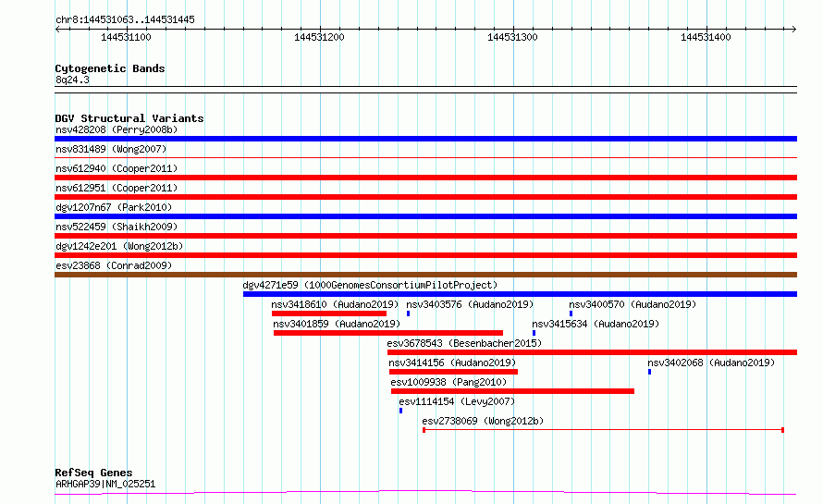Select blue bar under dgv1207n67
The width and height of the screenshot is (823, 504).
pyautogui.click(x=425, y=216)
